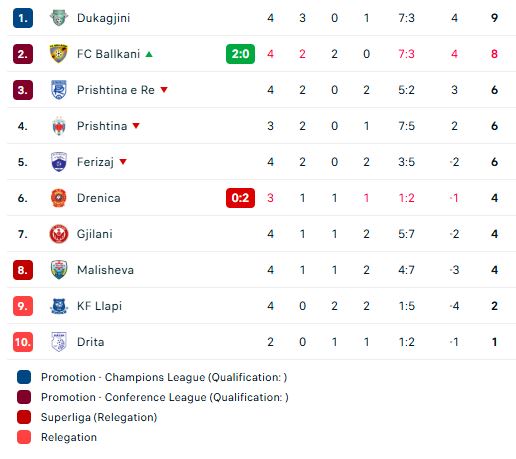Click the green 2:0 live score badge

coord(240,54)
